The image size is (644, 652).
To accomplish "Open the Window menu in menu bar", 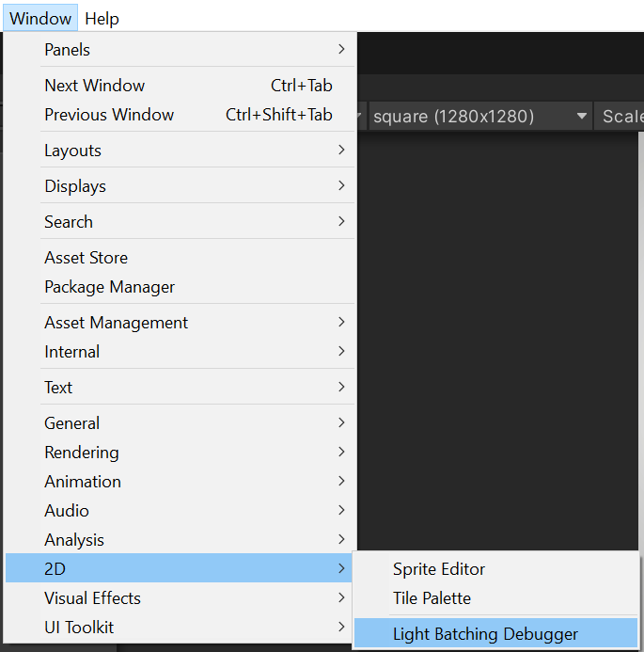I will [x=40, y=18].
